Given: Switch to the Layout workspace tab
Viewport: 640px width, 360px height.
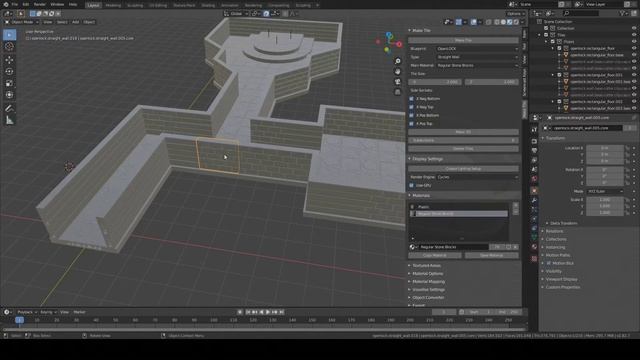Looking at the screenshot, I should click(93, 5).
